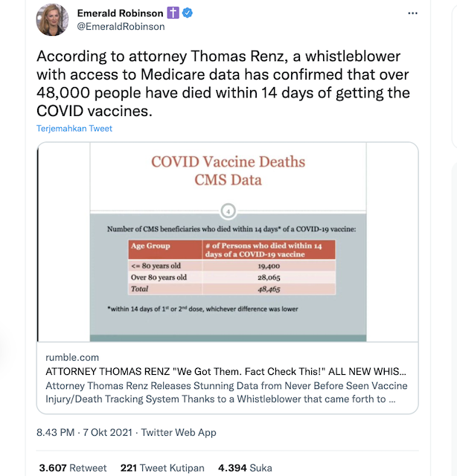View the 3.607 Retweet list
The height and width of the screenshot is (476, 457).
click(72, 468)
